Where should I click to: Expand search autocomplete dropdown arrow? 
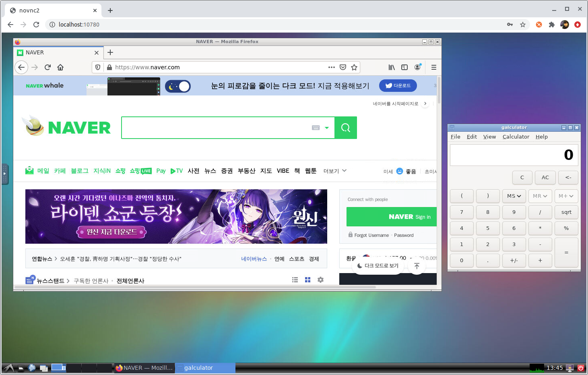pos(327,128)
